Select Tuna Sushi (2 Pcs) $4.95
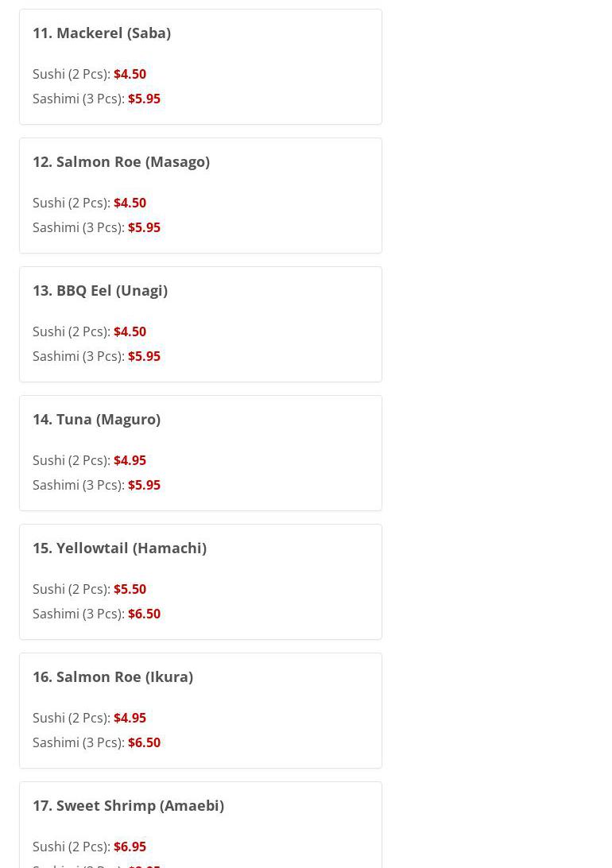The width and height of the screenshot is (612, 868). pos(89,460)
